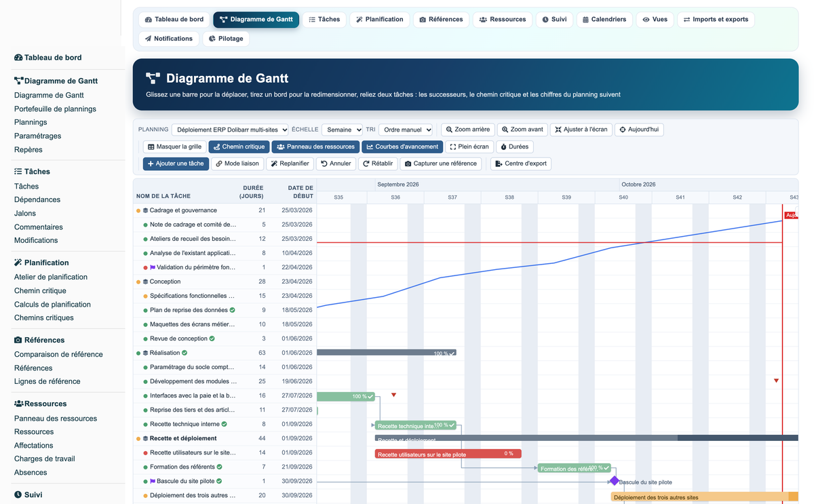Toggle the Durées display
The width and height of the screenshot is (814, 504).
(x=514, y=147)
